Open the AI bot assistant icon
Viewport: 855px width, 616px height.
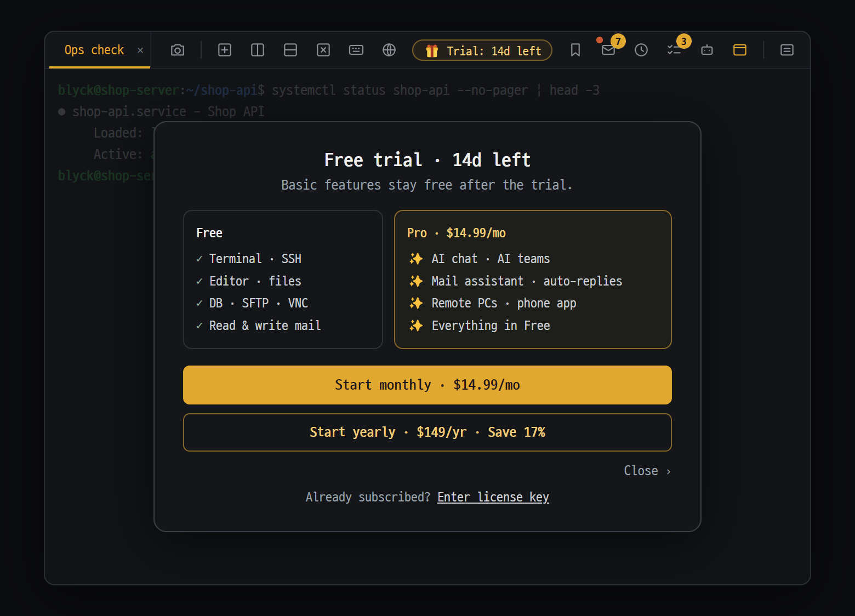coord(707,50)
